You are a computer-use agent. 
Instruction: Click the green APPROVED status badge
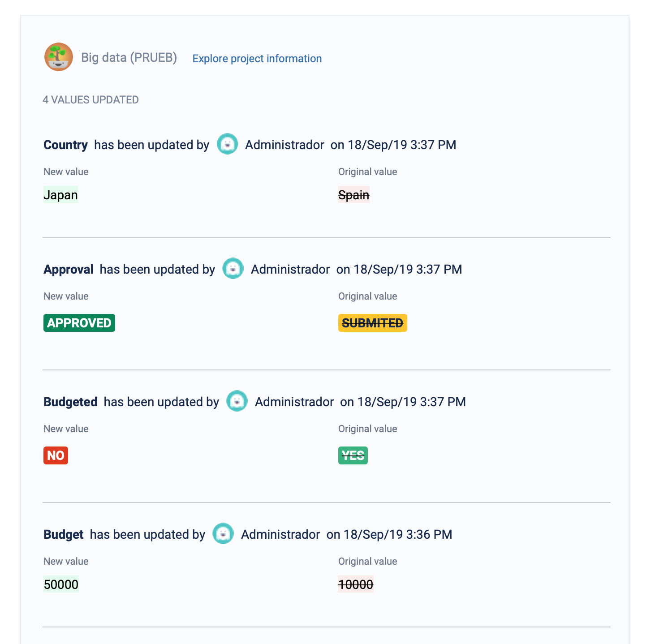pos(79,323)
